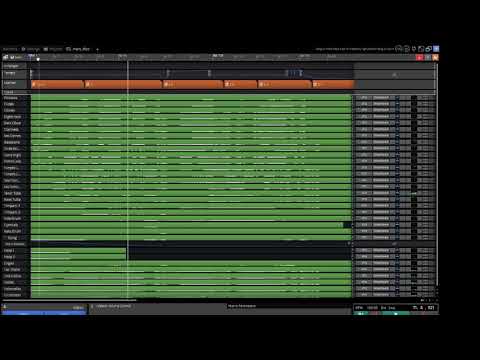Viewport: 480px width, 360px height.
Task: Select the Bass Oboe track
Action: pyautogui.click(x=16, y=123)
